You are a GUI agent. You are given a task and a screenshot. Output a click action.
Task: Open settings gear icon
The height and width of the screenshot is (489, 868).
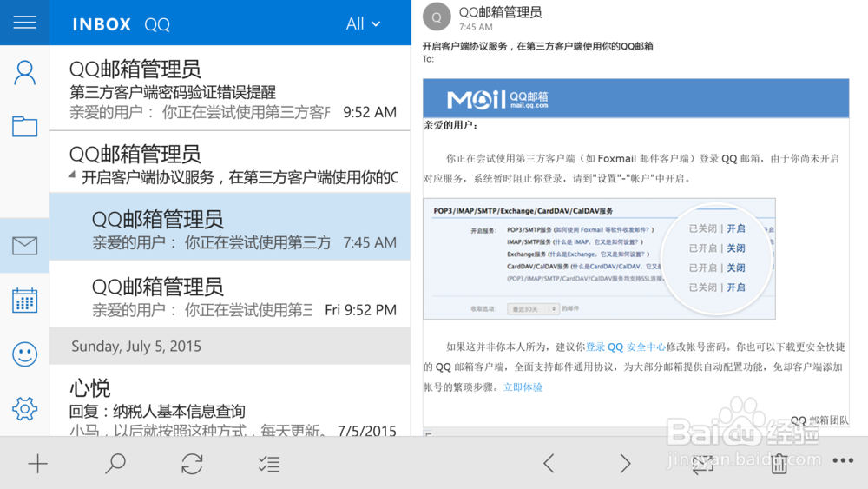24,409
